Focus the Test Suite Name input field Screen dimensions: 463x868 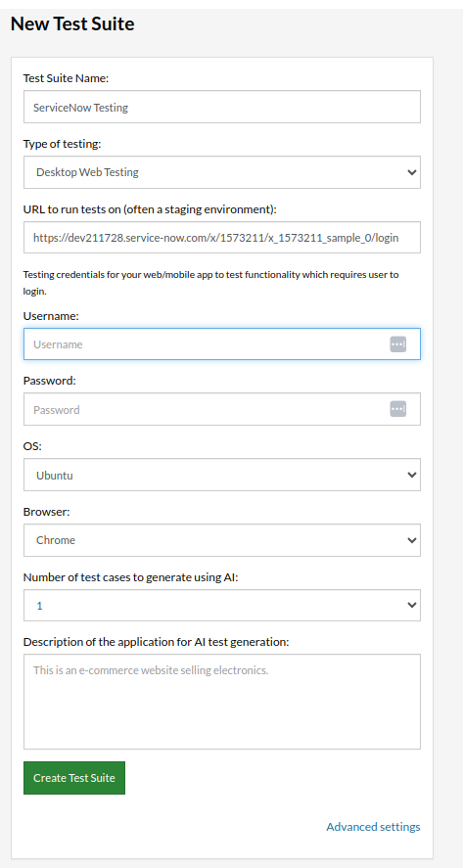click(x=221, y=107)
